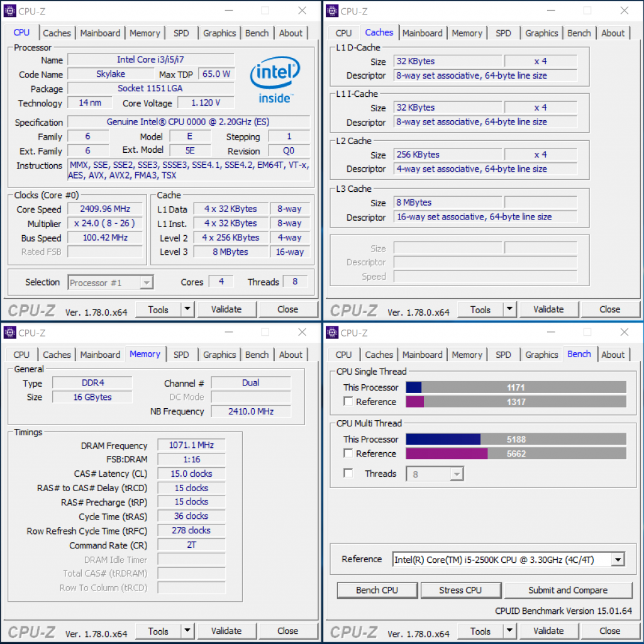Click the Core Voltage value 1.120 V
The image size is (644, 644).
point(206,103)
